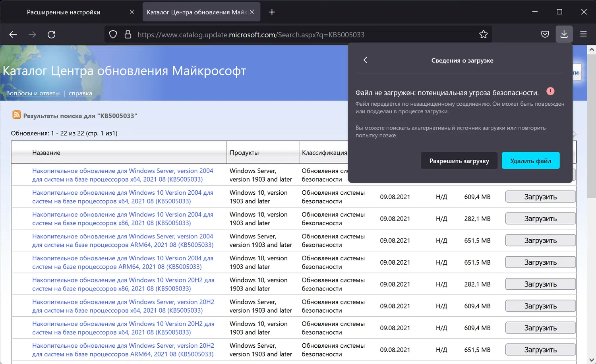
Task: Click the 609,4 MB size in Windows Server 20H2 x64 row
Action: 477,306
